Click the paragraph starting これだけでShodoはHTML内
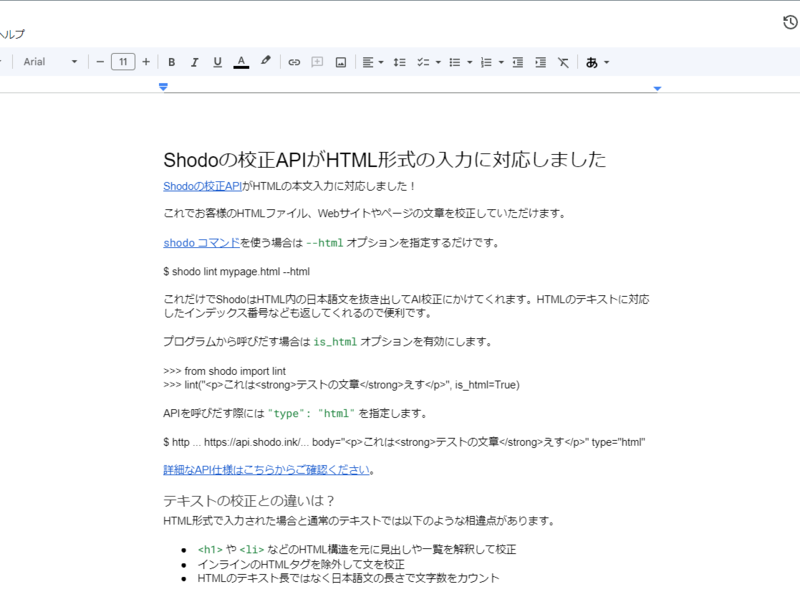800x597 pixels. (406, 306)
